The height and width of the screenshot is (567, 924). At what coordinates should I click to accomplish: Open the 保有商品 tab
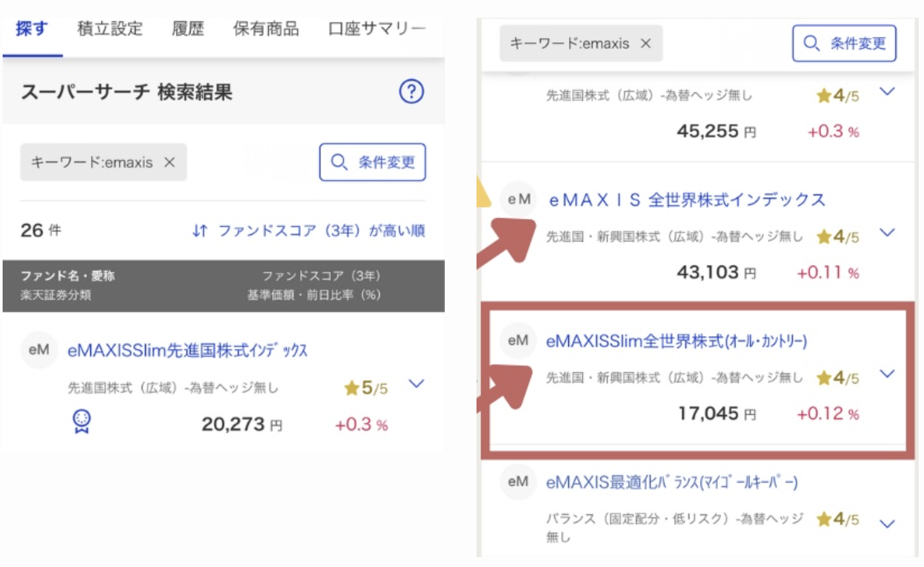[266, 28]
